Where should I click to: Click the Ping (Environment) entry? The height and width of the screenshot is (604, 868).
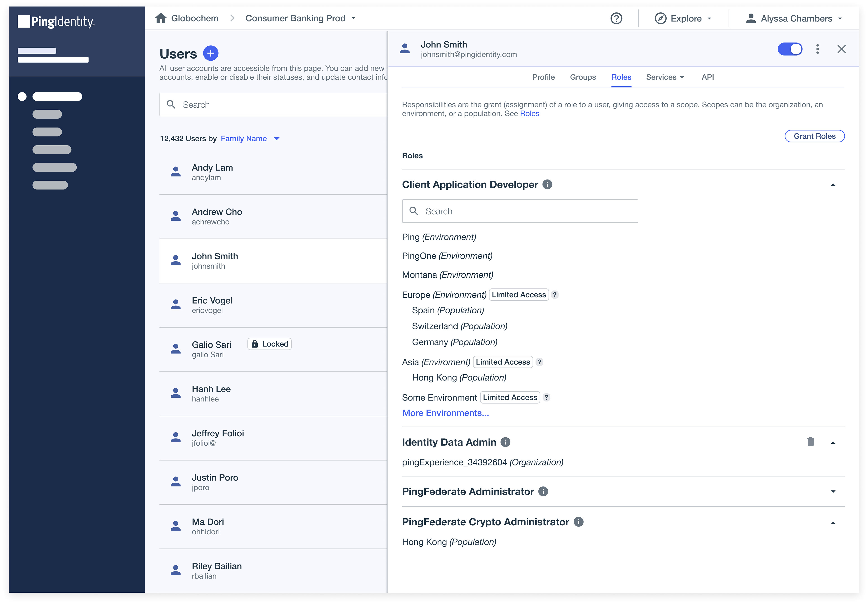439,237
